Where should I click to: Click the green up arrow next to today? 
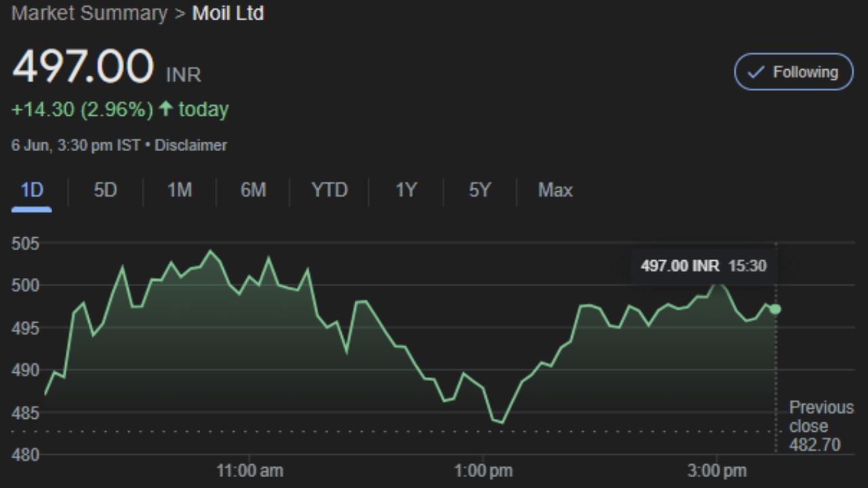pyautogui.click(x=165, y=109)
